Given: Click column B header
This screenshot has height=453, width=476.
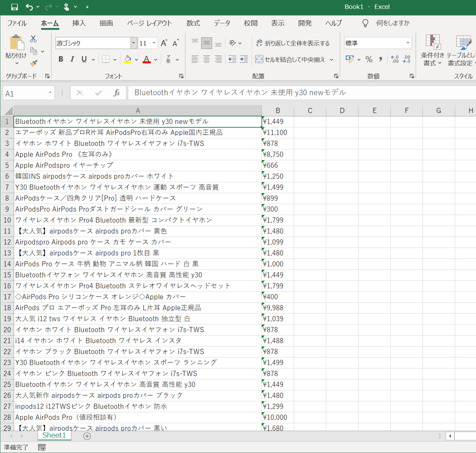Looking at the screenshot, I should [x=278, y=111].
